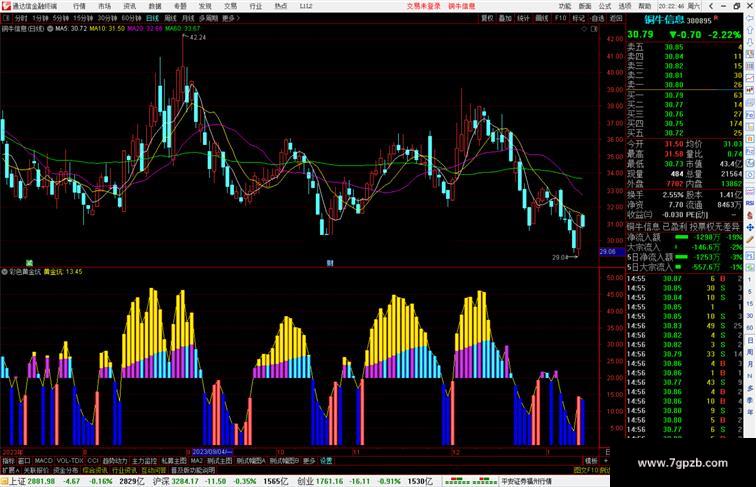Open F10 company info
Viewport: 756px width, 487px height.
pyautogui.click(x=560, y=18)
